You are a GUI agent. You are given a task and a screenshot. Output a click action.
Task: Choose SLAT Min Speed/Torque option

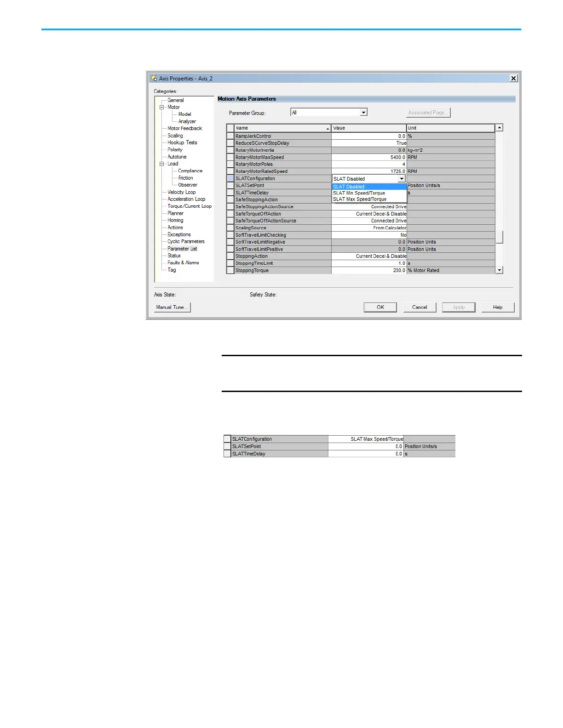(369, 193)
